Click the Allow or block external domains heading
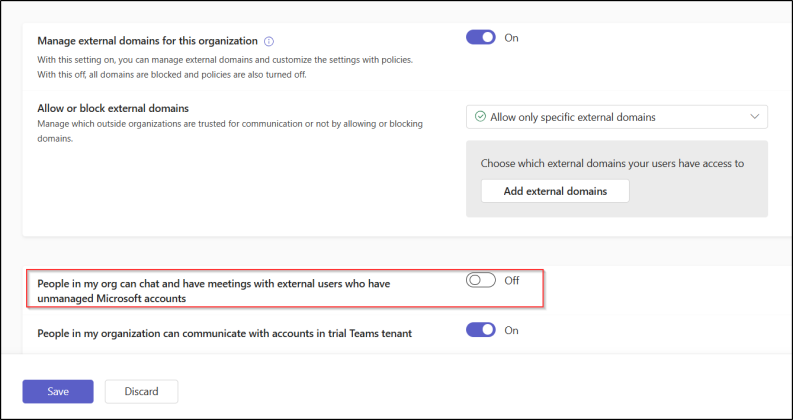This screenshot has width=793, height=420. (113, 108)
